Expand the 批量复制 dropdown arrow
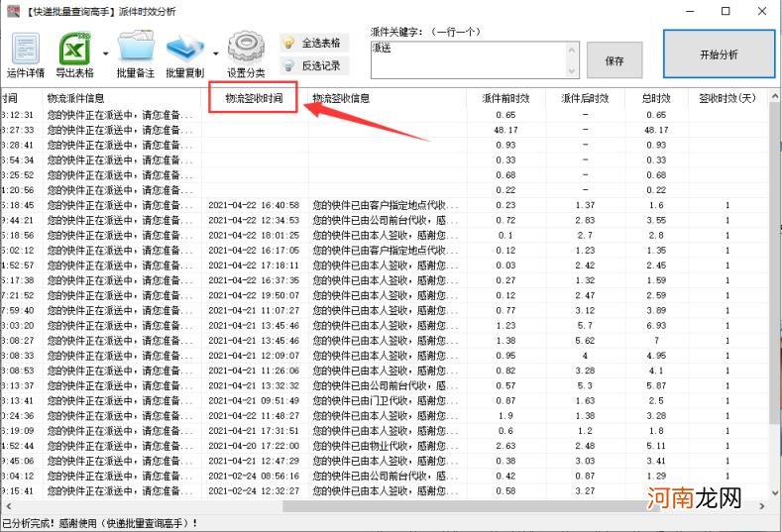 [x=216, y=53]
